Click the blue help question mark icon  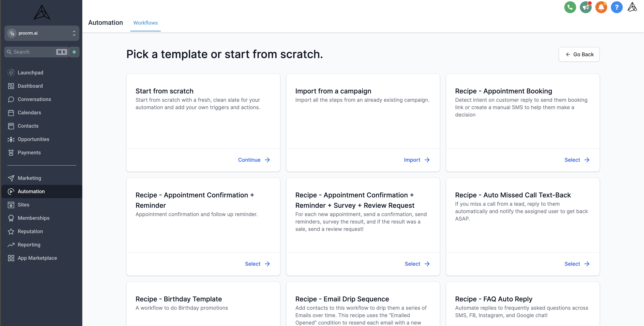(x=616, y=7)
